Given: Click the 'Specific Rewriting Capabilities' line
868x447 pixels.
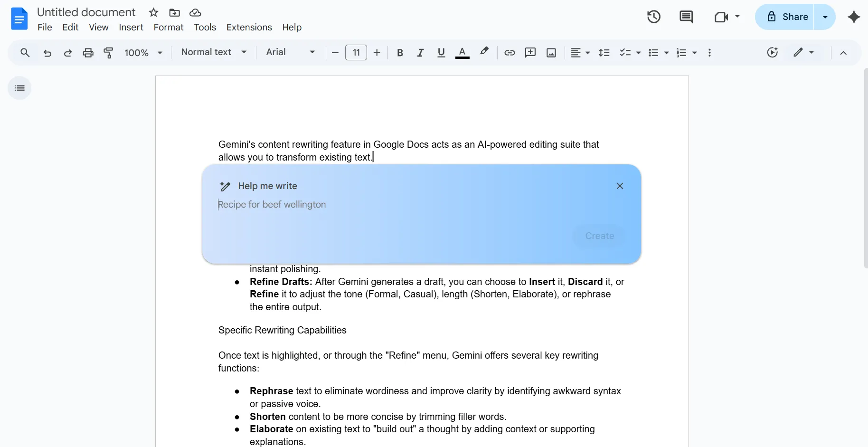Looking at the screenshot, I should tap(283, 330).
